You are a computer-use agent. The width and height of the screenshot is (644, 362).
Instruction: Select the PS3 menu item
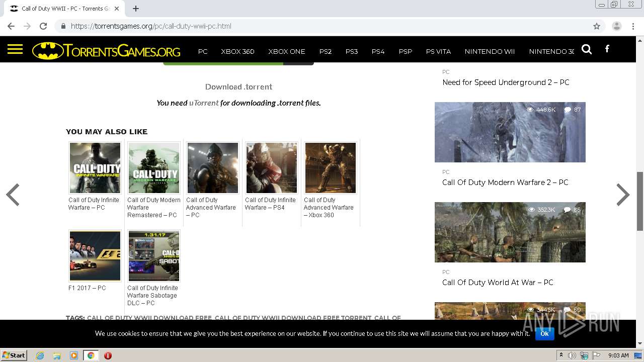pyautogui.click(x=352, y=51)
